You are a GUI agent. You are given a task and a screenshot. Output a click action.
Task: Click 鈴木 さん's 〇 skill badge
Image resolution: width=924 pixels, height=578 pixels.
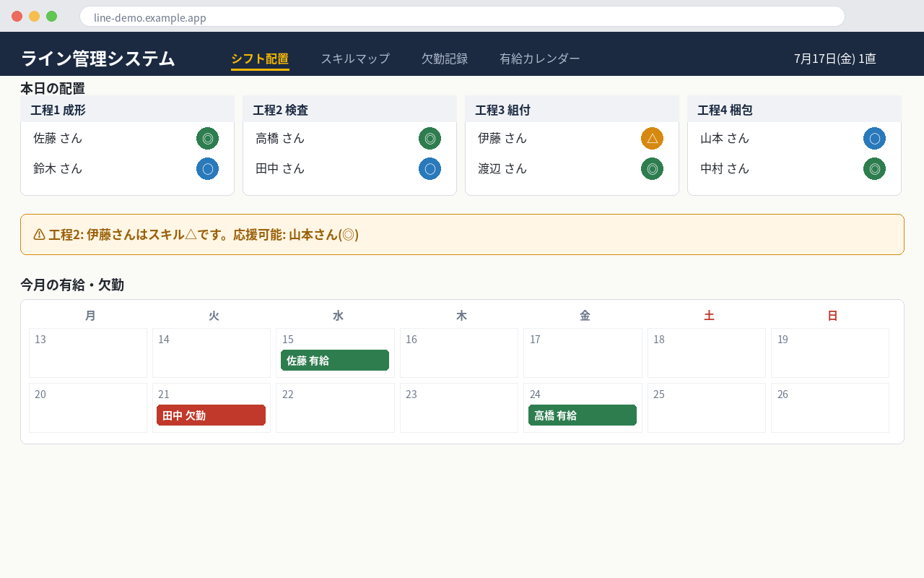click(x=207, y=168)
